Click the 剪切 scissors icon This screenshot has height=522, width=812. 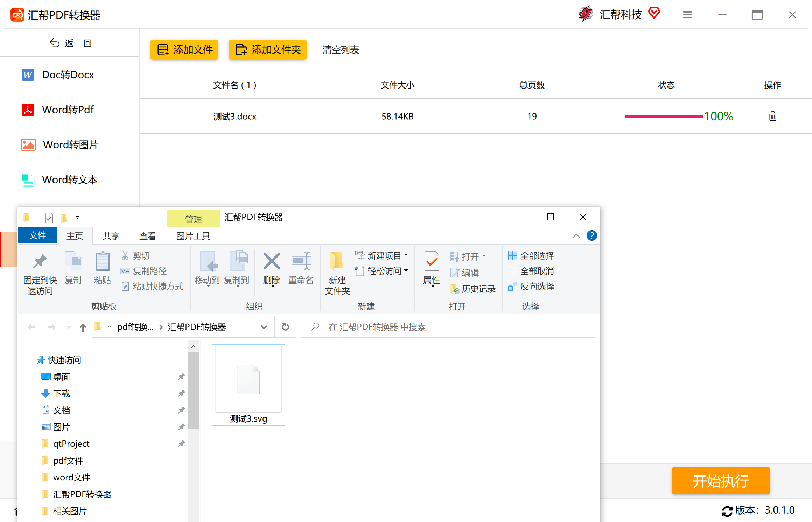pos(125,256)
